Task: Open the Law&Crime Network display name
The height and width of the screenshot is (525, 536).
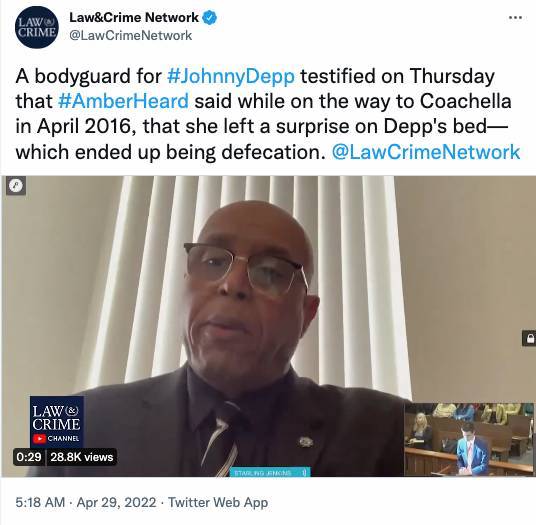Action: (x=134, y=17)
